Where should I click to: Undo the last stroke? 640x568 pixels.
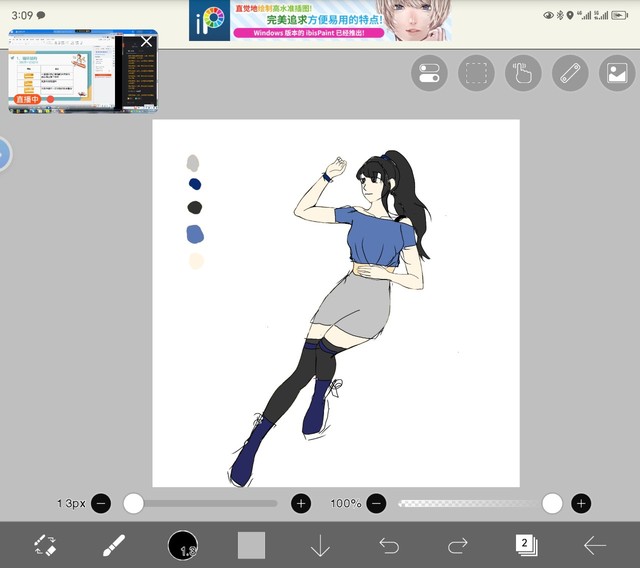[x=389, y=545]
